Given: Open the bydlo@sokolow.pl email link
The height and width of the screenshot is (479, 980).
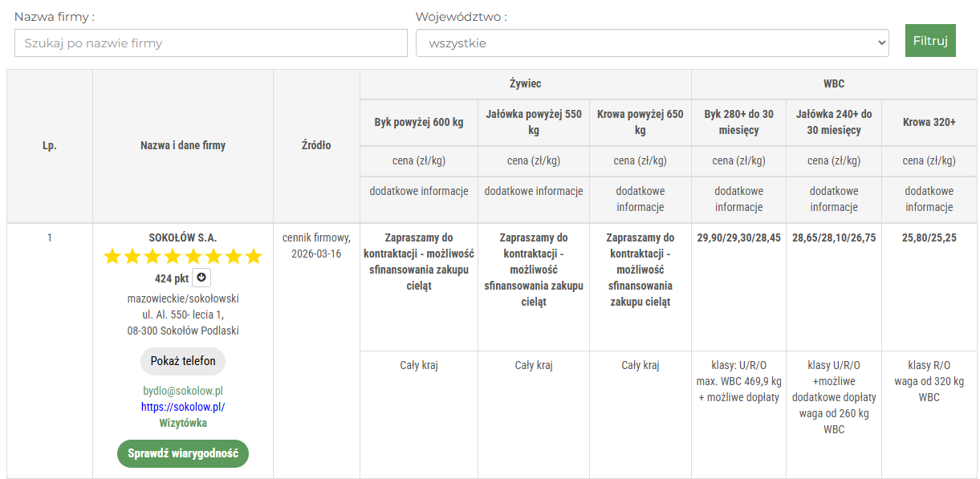Looking at the screenshot, I should [x=183, y=391].
